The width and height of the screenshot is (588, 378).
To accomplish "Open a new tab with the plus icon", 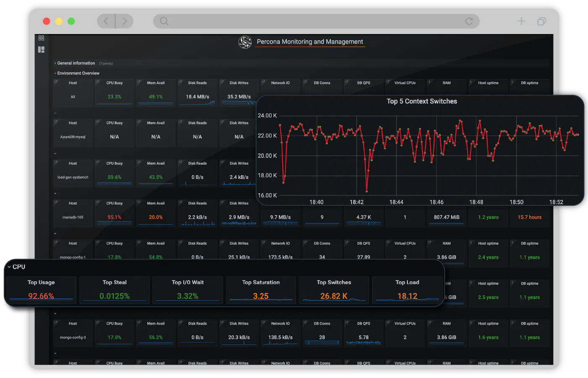I will (521, 21).
